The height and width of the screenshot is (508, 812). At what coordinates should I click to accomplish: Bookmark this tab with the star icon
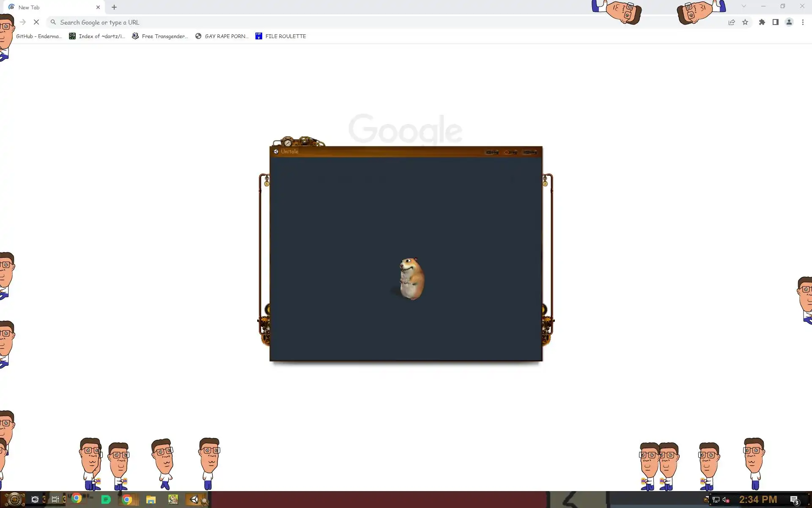click(x=745, y=22)
